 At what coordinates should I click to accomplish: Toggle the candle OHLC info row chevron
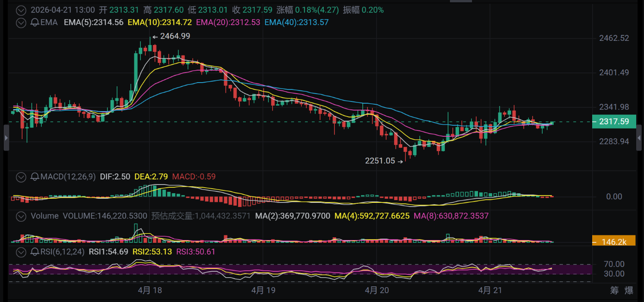[21, 10]
